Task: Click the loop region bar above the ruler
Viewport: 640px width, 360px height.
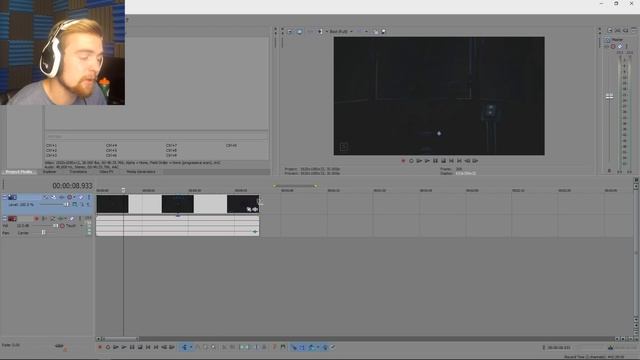Action: (296, 186)
